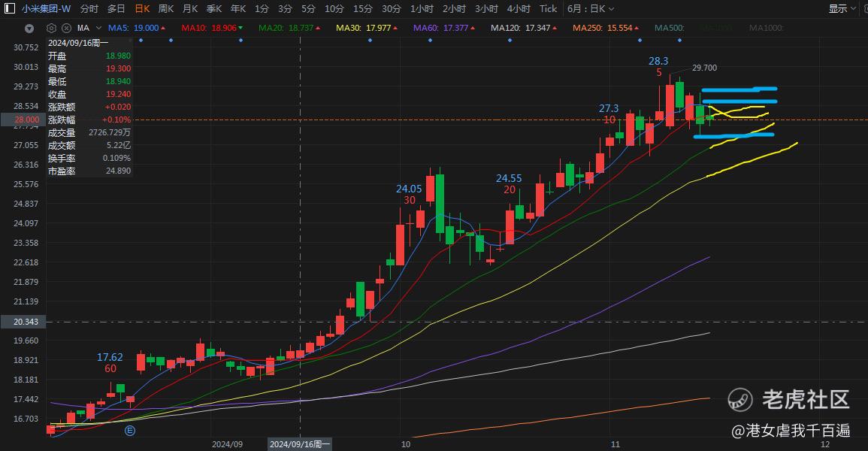This screenshot has height=451, width=868.
Task: Switch to 4小时 four-hour chart
Action: 519,9
